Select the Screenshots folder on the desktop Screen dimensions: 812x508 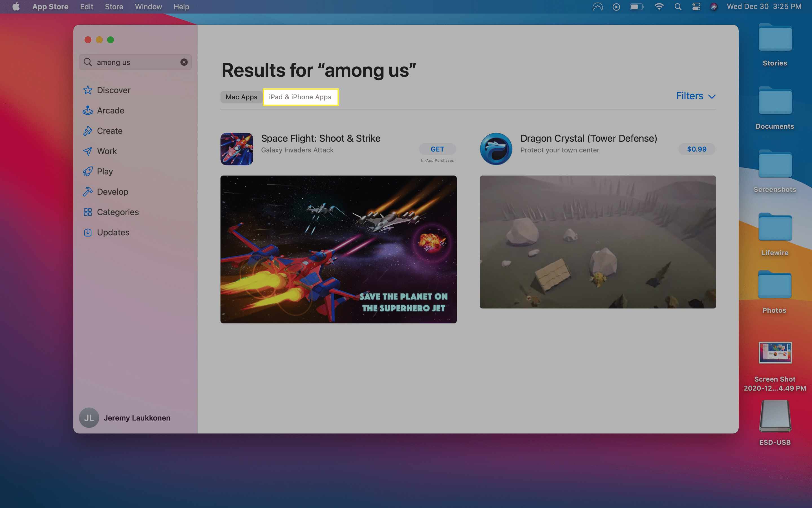[x=775, y=172]
